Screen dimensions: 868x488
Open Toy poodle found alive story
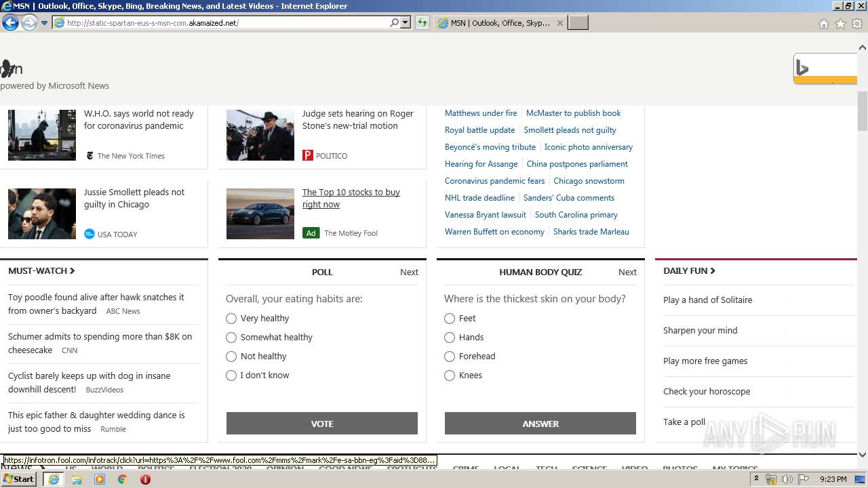[96, 304]
